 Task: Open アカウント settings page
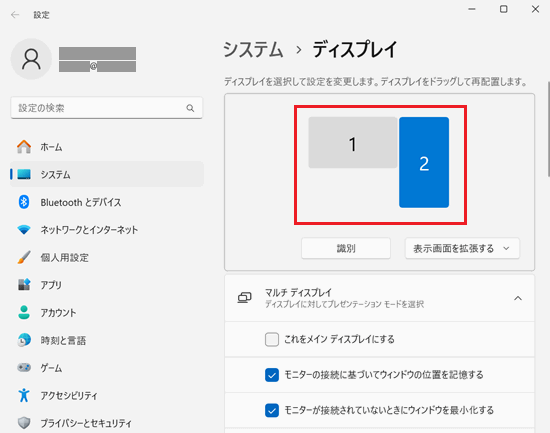click(107, 312)
